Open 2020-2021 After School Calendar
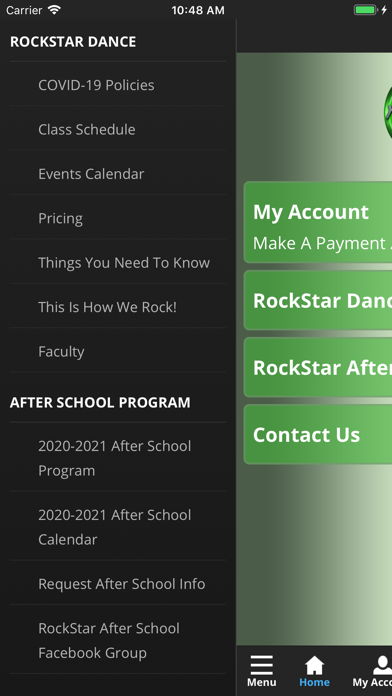Image resolution: width=392 pixels, height=696 pixels. coord(118,526)
